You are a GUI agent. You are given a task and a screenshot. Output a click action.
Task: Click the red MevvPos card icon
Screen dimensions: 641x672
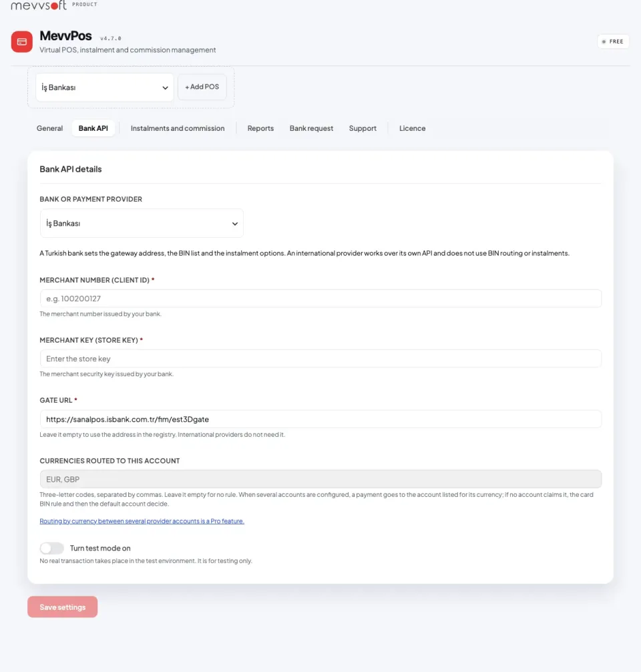point(22,41)
